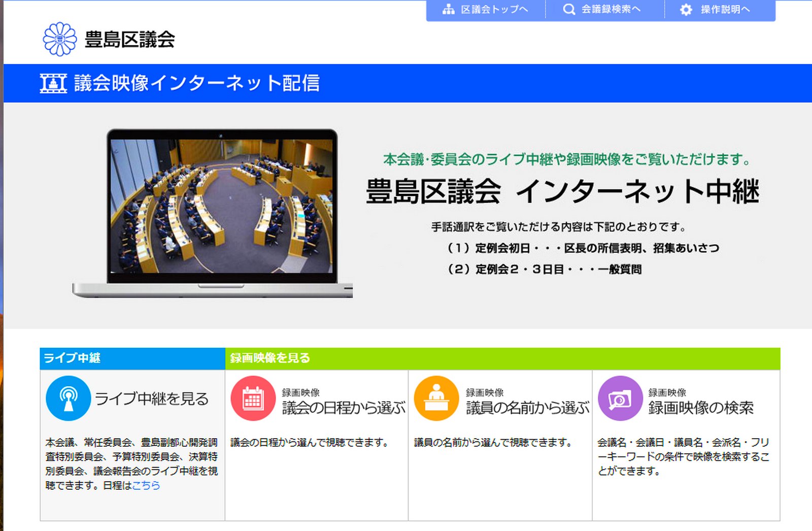Choose 議員の名前から選ぶ recorded video option
Viewport: 812px width, 531px height.
[x=527, y=408]
